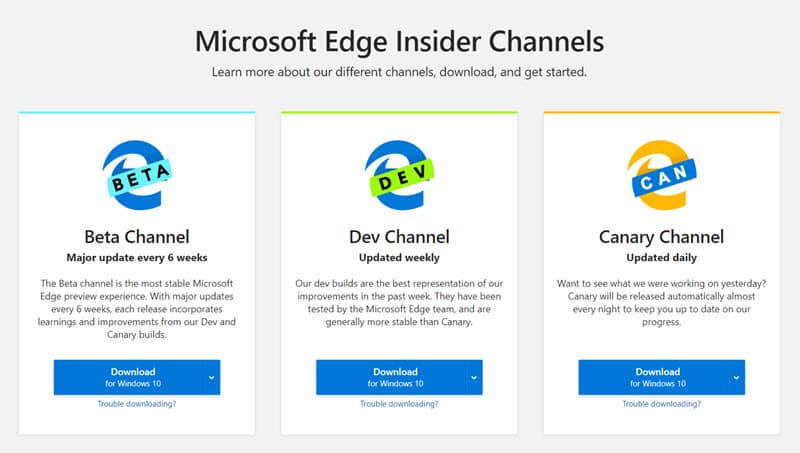Click the Canary Channel heading

click(x=661, y=237)
